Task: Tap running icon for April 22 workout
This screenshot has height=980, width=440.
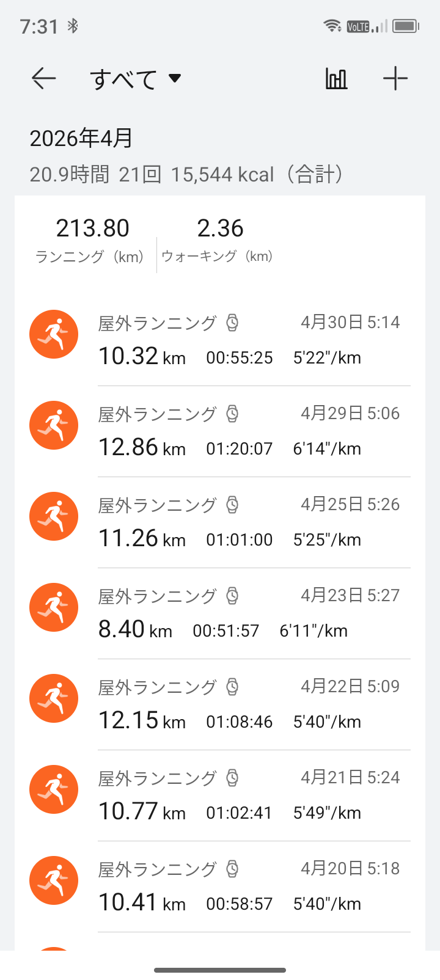Action: (x=54, y=698)
